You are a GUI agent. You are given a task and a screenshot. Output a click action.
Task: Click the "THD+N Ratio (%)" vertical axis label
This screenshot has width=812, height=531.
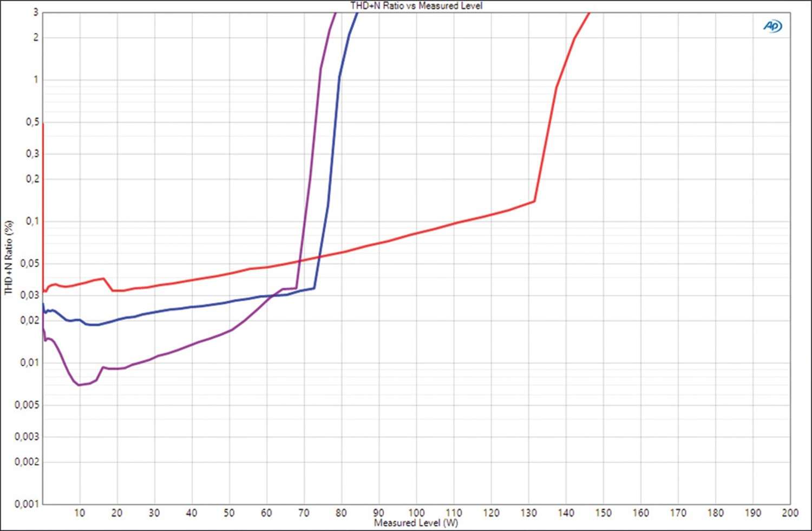8,257
